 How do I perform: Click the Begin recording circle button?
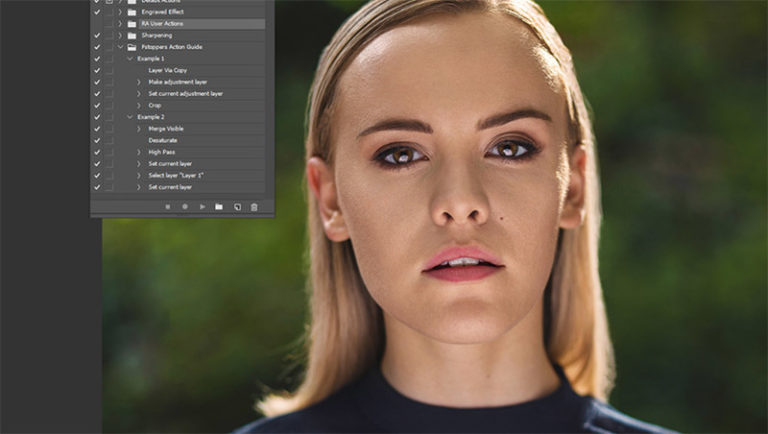point(185,207)
